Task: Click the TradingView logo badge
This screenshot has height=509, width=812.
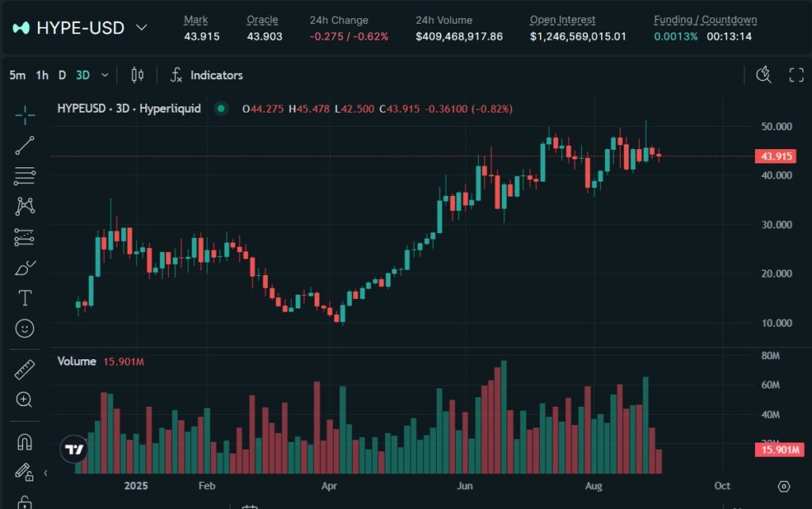Action: [74, 449]
